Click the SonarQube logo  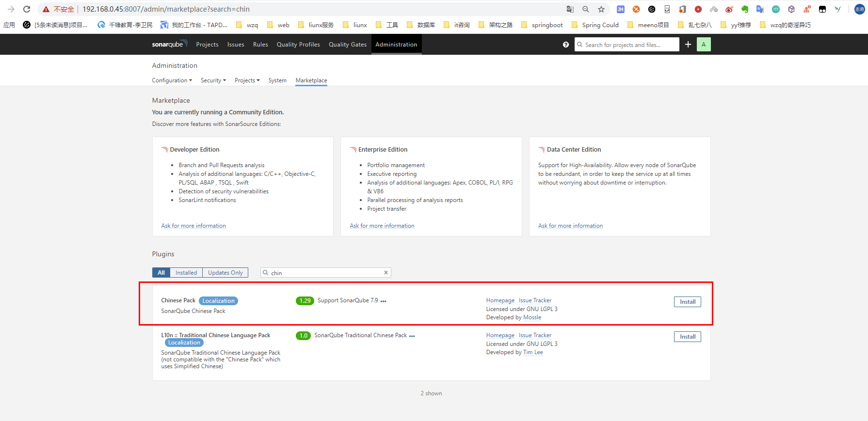point(169,44)
